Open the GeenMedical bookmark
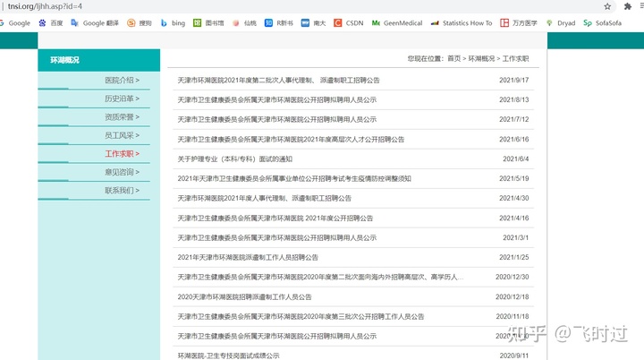 click(397, 23)
